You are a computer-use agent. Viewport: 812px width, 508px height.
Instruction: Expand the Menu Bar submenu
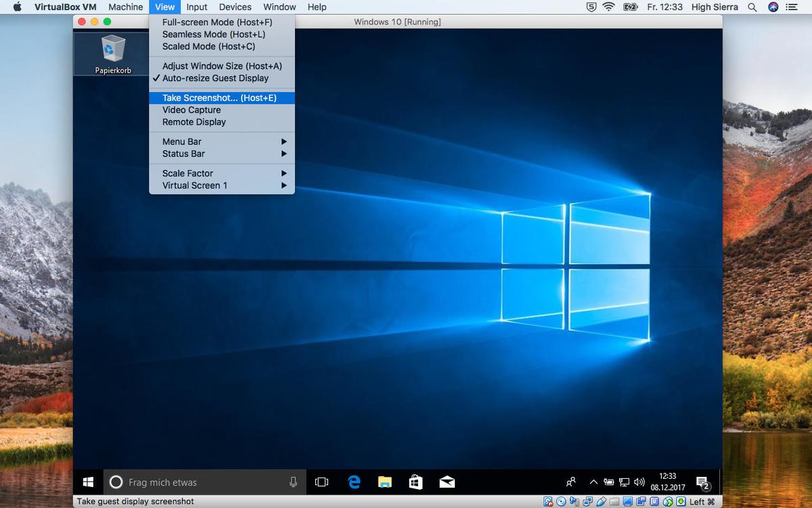point(221,142)
